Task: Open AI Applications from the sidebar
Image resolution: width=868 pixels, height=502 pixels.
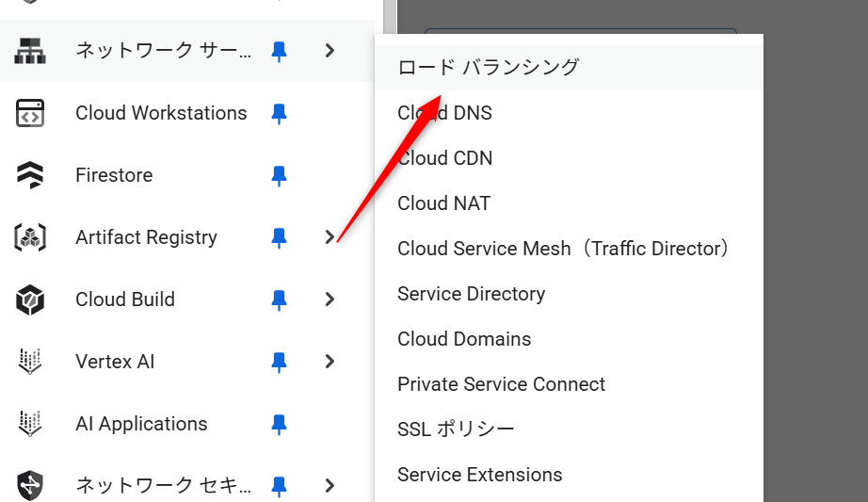Action: (141, 424)
